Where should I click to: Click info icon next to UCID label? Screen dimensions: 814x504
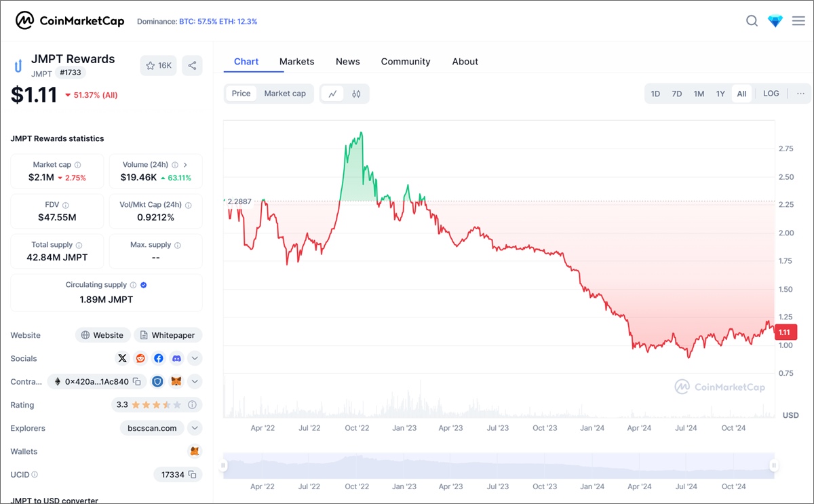35,475
